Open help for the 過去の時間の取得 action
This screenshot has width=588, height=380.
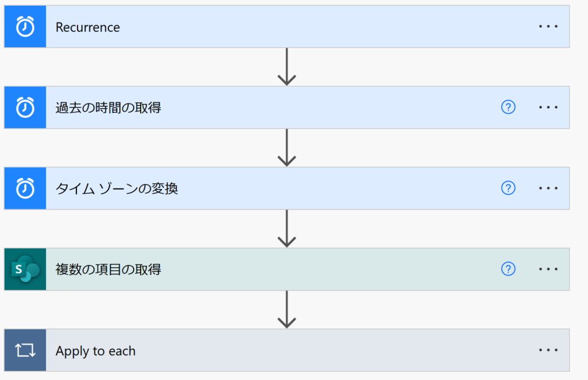point(508,108)
